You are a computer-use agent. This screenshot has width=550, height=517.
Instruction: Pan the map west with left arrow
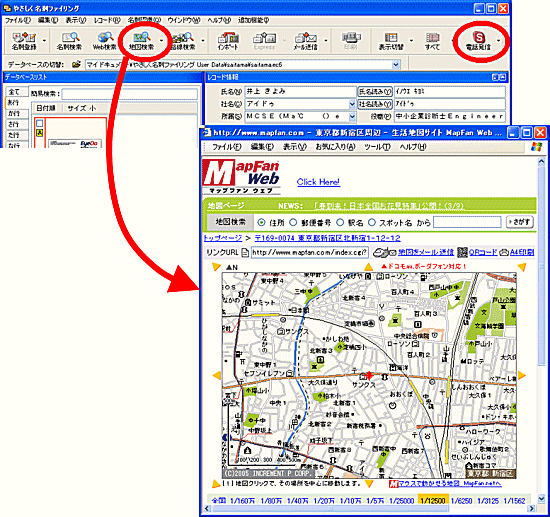[217, 375]
